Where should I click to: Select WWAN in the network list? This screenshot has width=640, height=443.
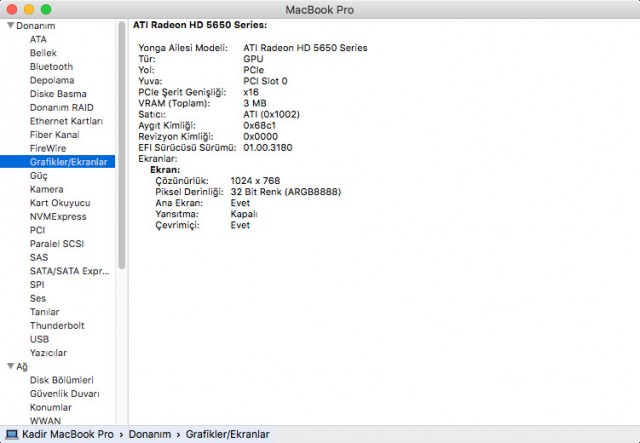coord(45,420)
